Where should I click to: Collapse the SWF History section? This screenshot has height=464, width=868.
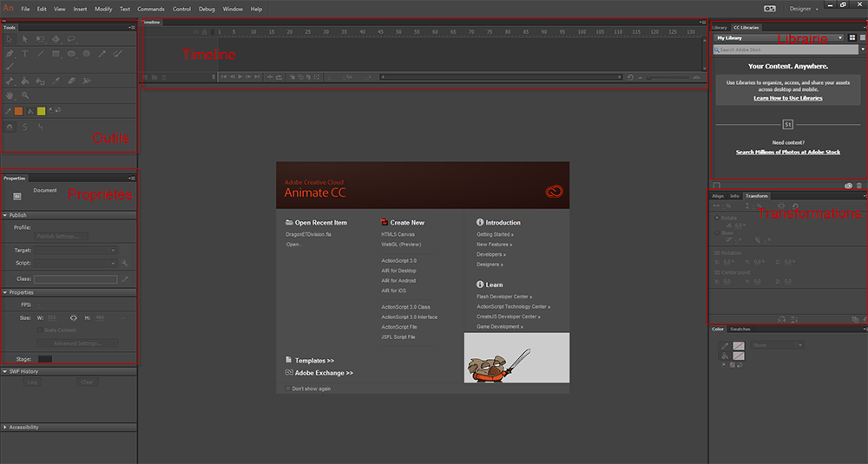(5, 372)
